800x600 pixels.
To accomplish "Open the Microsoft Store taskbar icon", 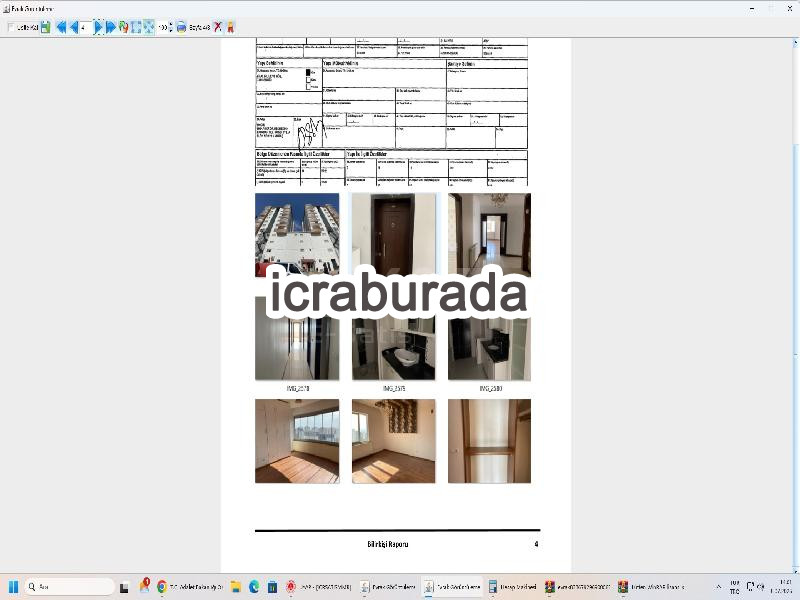I will point(272,587).
